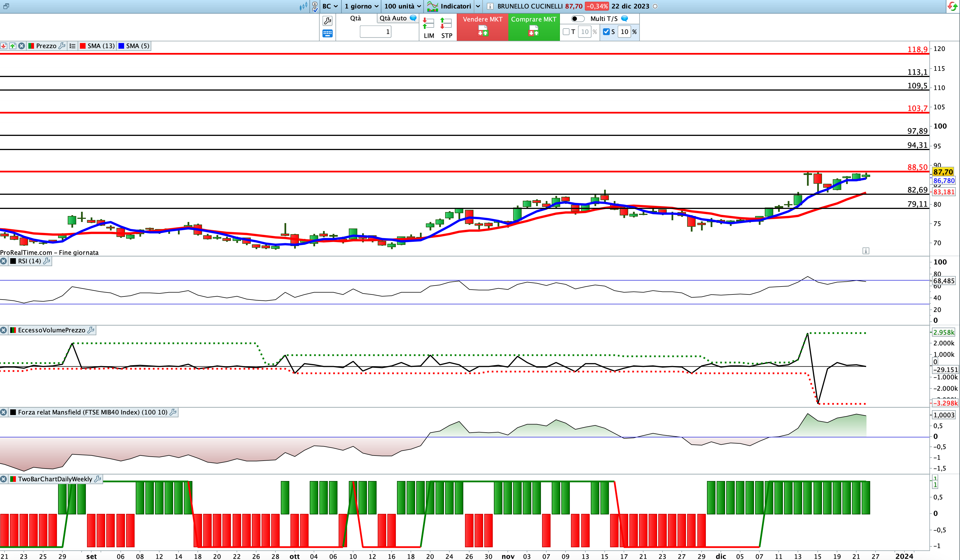Open Forza relat Mansfield settings wrench
960x560 pixels.
pos(173,412)
